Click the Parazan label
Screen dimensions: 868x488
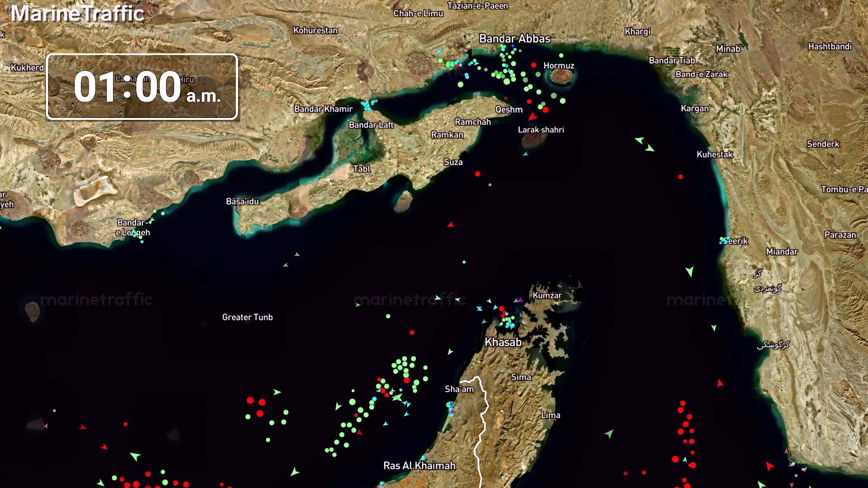tap(840, 235)
